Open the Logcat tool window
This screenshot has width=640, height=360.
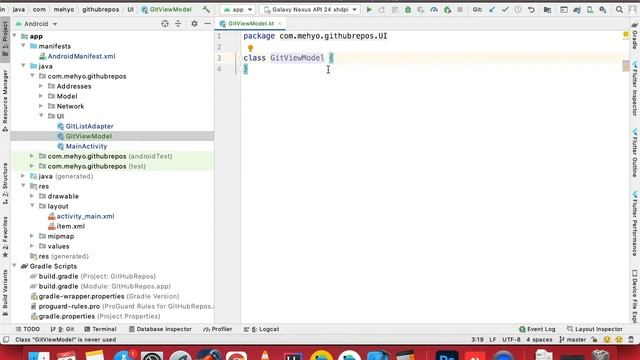coord(262,329)
